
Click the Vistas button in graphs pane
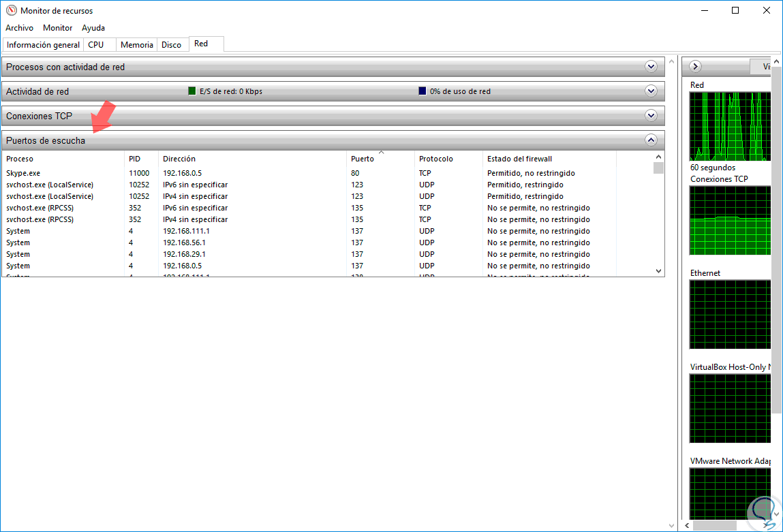(x=761, y=66)
